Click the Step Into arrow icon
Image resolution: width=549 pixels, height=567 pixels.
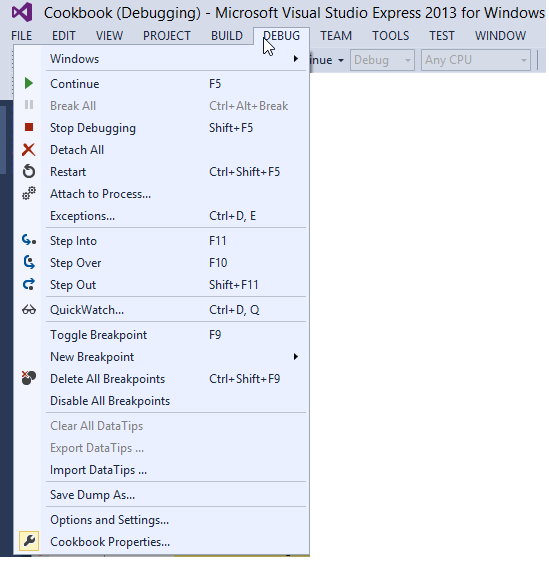point(29,240)
